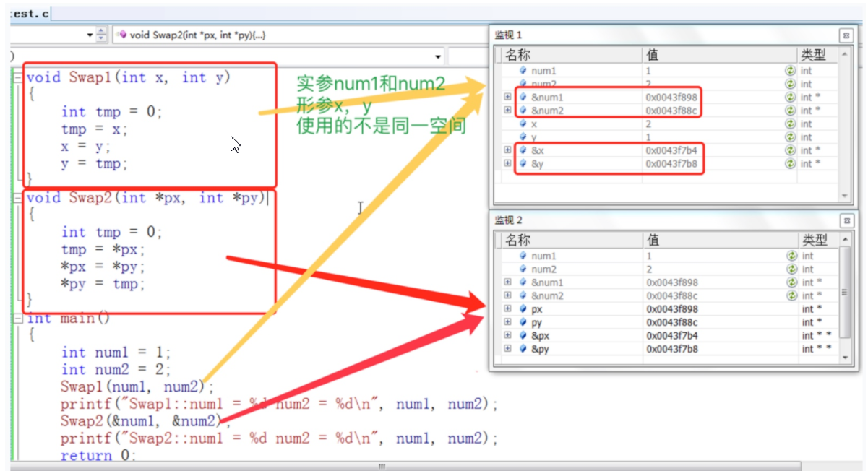Viewport: 868px width, 471px height.
Task: Expand px pointer in Watch 2
Action: point(507,309)
